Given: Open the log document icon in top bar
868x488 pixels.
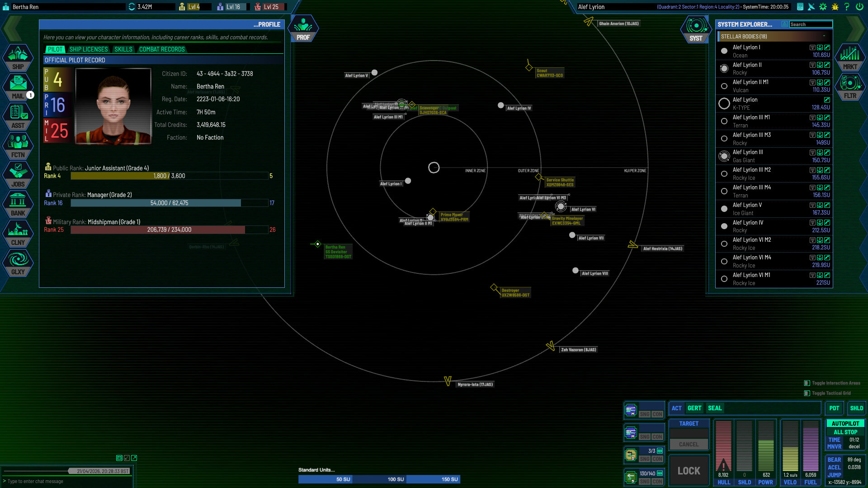Looking at the screenshot, I should coord(800,7).
